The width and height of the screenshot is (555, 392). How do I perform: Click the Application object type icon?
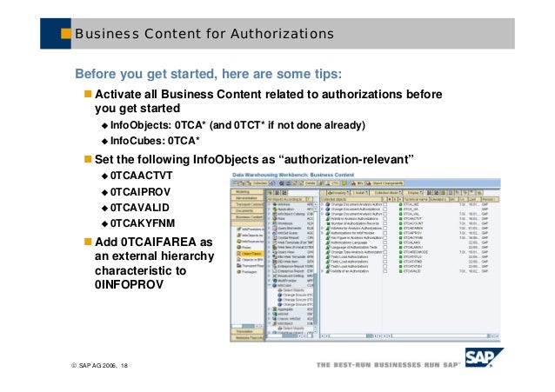pos(275,209)
